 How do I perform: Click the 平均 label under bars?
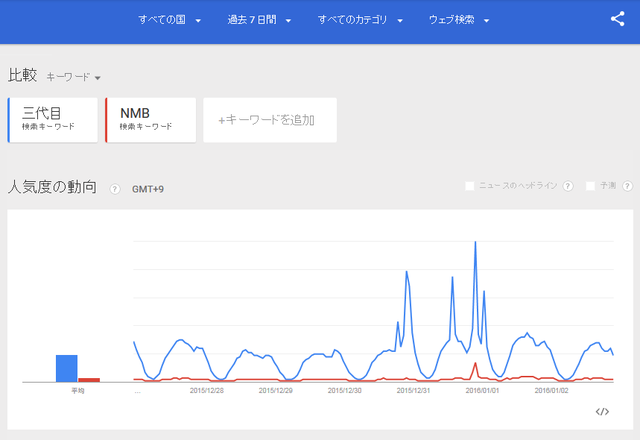tap(78, 391)
